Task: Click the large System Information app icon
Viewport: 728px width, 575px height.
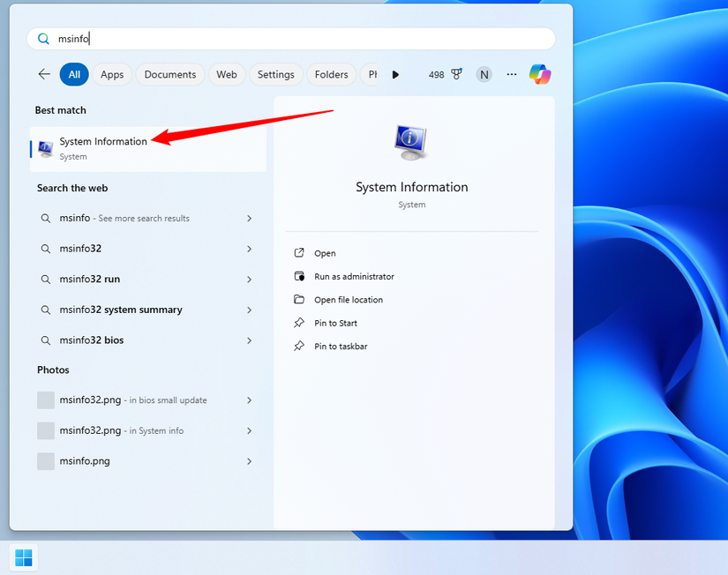Action: 411,142
